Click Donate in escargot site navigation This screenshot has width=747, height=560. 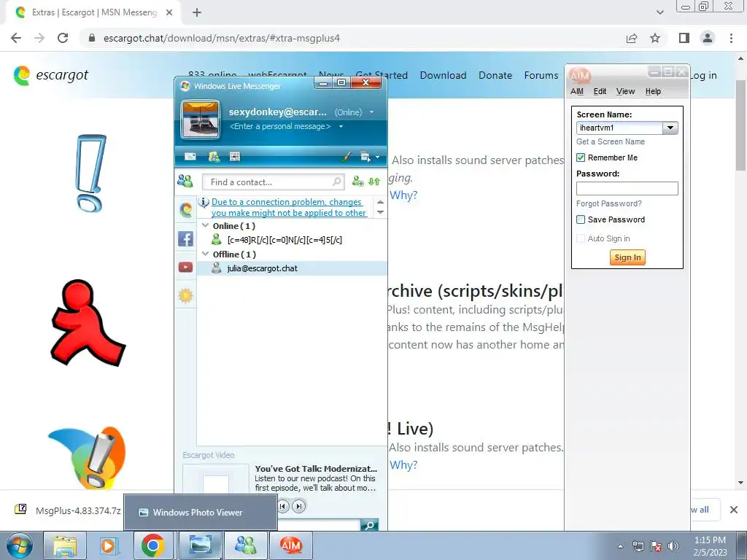[495, 75]
